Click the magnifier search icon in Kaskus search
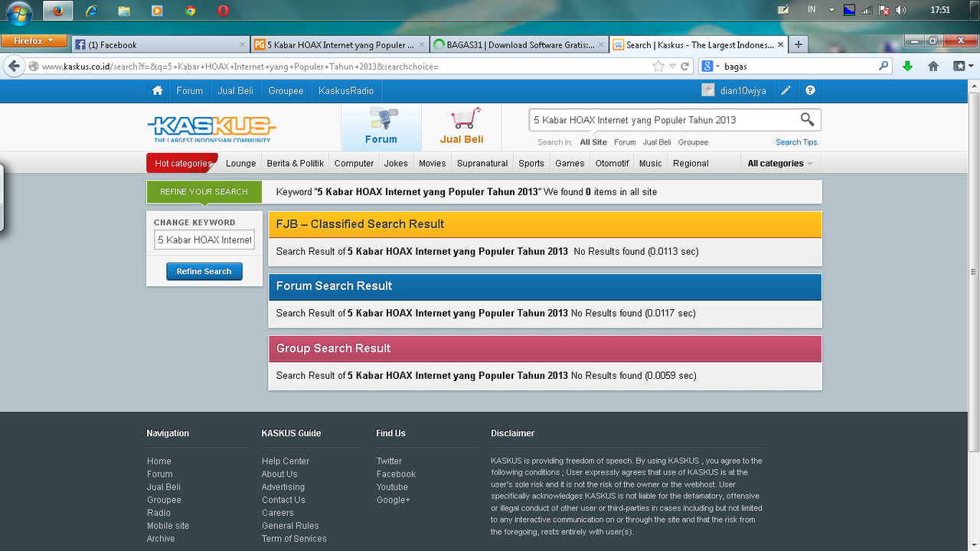 807,119
